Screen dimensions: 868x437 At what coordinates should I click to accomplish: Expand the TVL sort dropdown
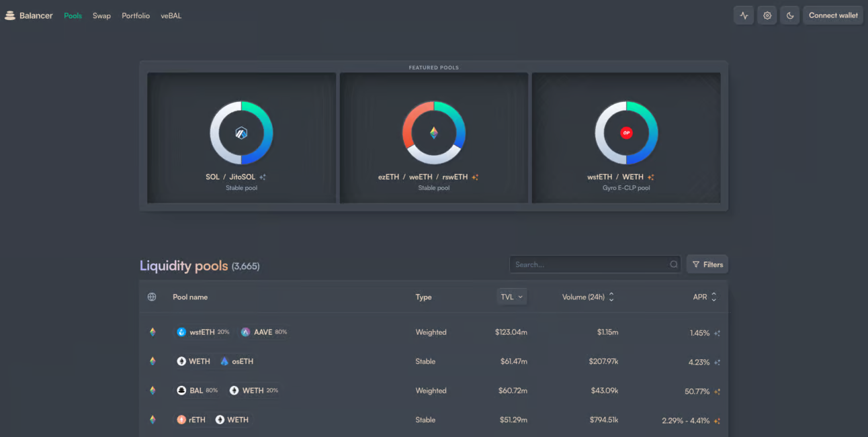click(512, 297)
